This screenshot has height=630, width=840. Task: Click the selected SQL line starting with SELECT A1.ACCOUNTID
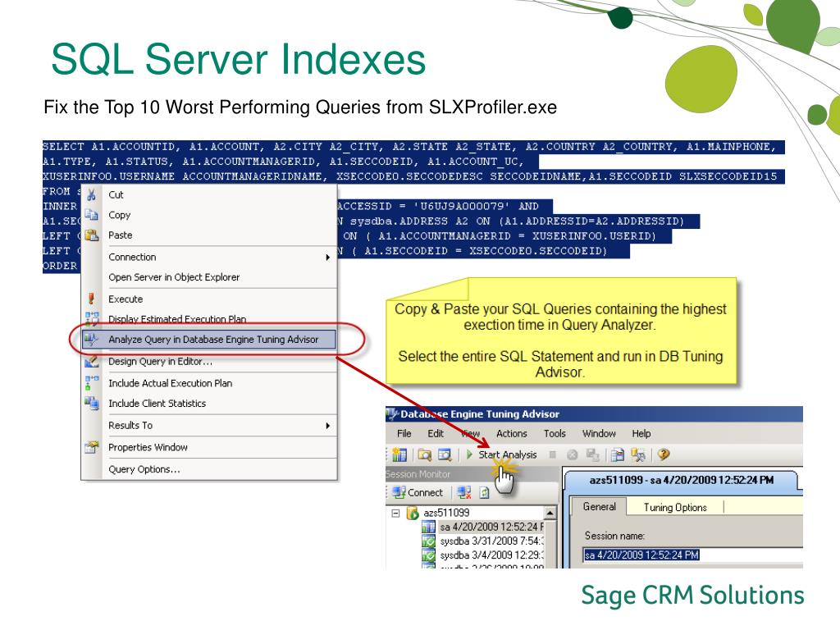click(x=413, y=147)
